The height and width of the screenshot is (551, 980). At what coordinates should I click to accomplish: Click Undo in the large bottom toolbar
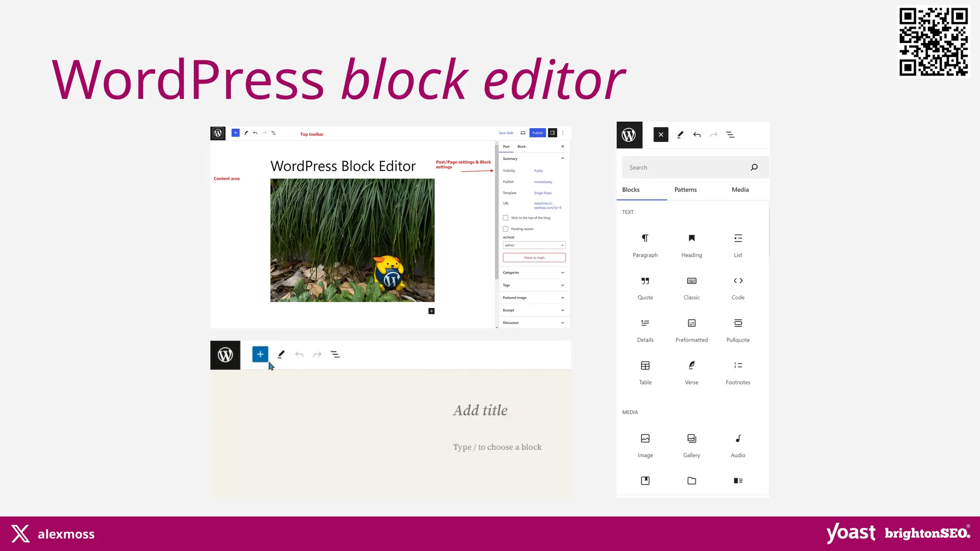click(x=299, y=354)
